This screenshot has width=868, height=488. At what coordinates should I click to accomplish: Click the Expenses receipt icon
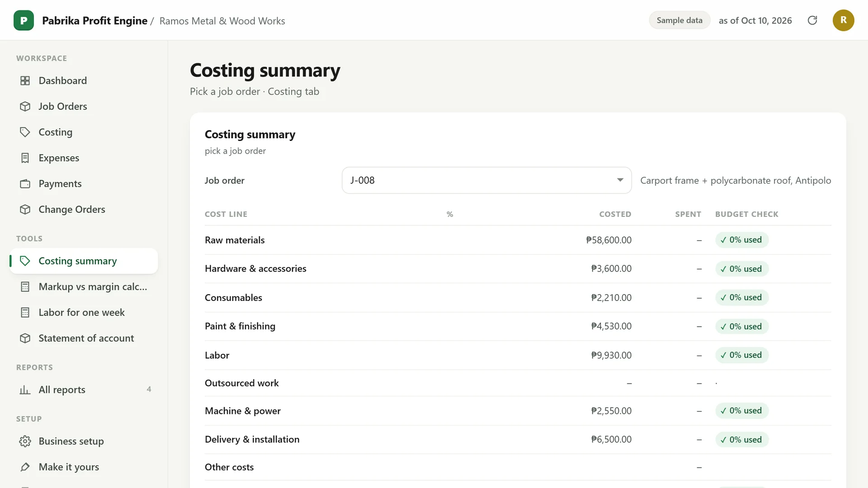point(25,158)
